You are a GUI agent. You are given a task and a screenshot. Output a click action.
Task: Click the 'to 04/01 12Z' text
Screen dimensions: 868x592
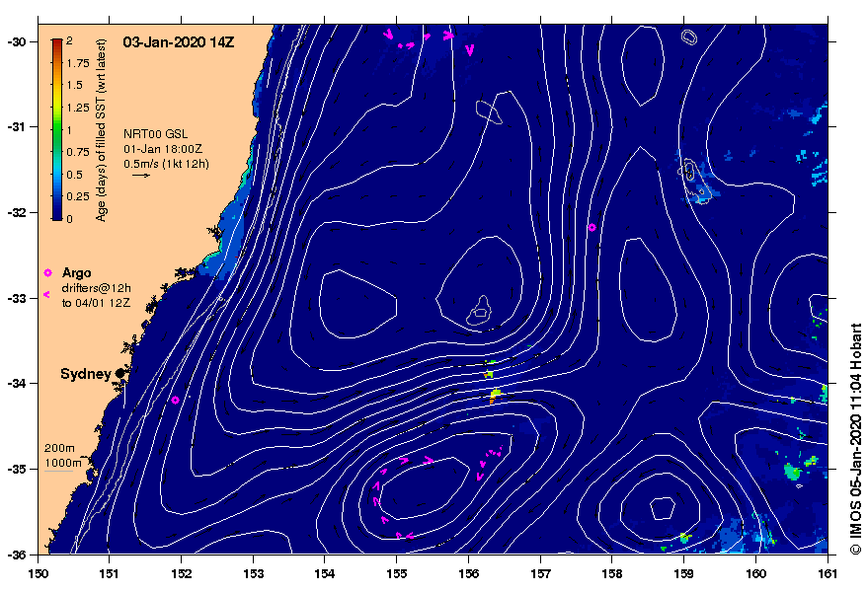(x=97, y=303)
